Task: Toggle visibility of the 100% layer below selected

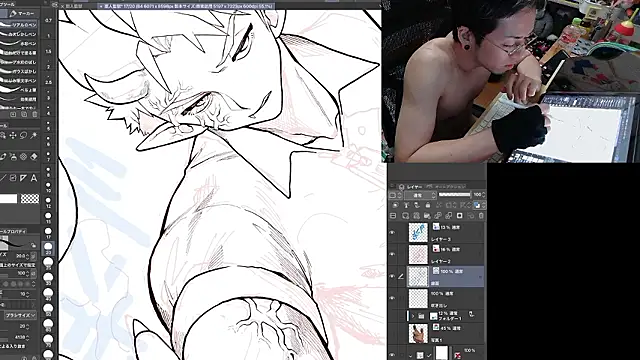Action: [x=392, y=298]
